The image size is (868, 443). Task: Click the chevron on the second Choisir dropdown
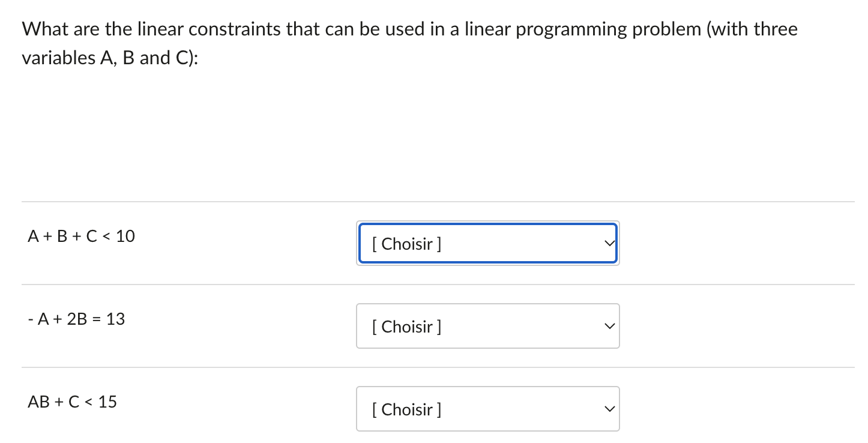coord(609,326)
